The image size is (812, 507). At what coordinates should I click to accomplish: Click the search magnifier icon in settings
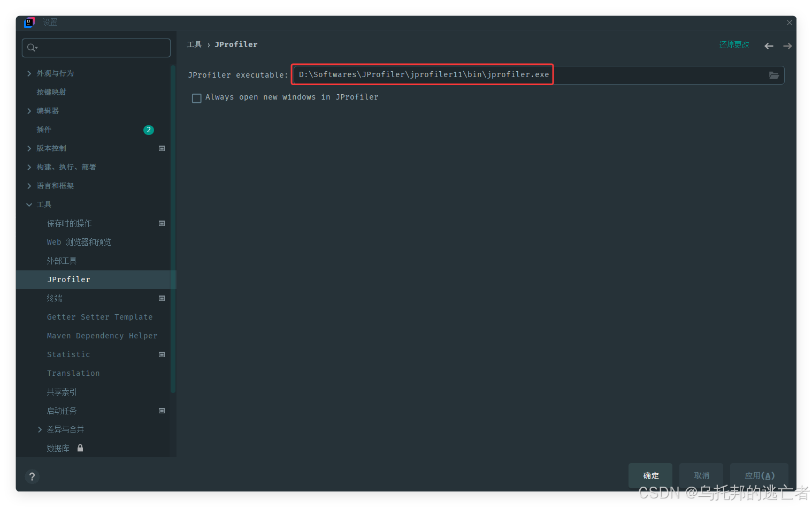click(x=32, y=48)
